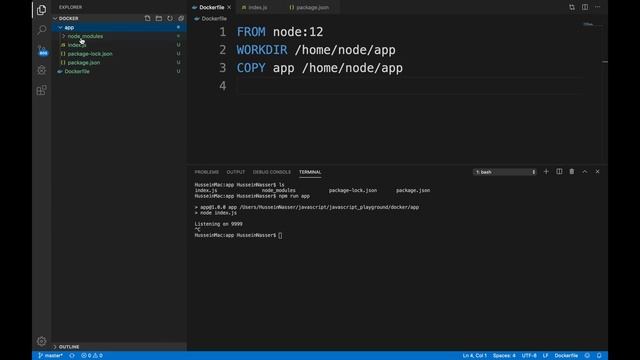Focus the terminal prompt input

pos(280,236)
